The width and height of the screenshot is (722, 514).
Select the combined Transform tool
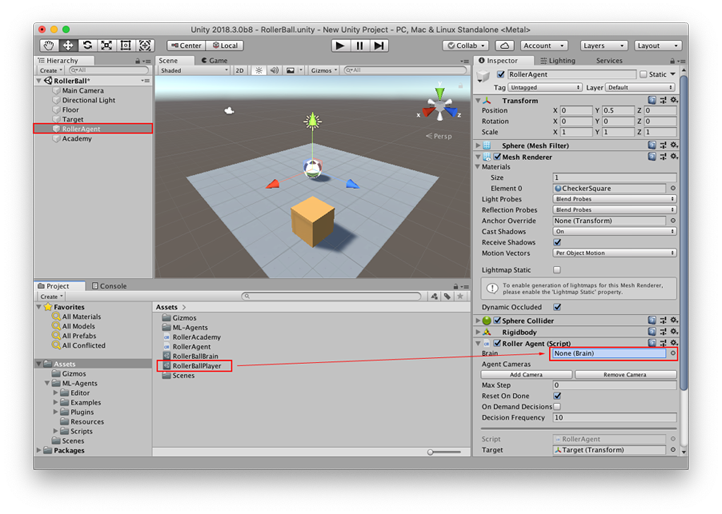(145, 45)
